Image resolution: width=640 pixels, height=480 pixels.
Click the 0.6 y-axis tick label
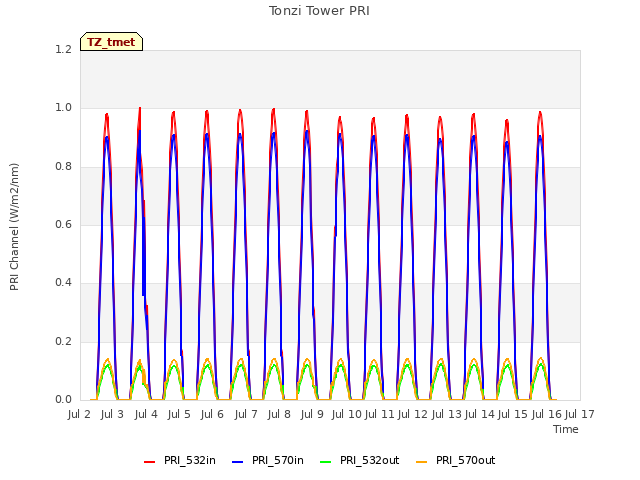coord(63,224)
